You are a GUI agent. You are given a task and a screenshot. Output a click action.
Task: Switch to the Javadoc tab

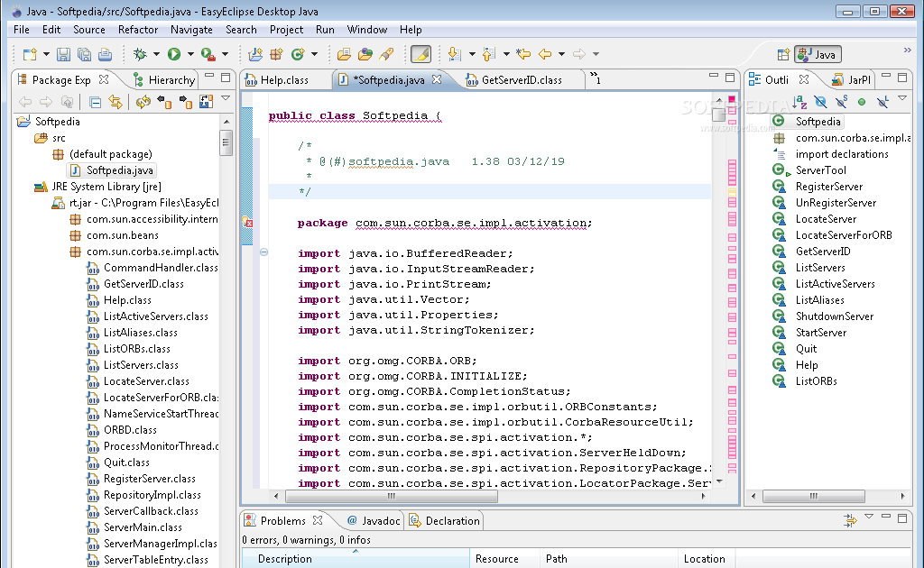pyautogui.click(x=373, y=521)
